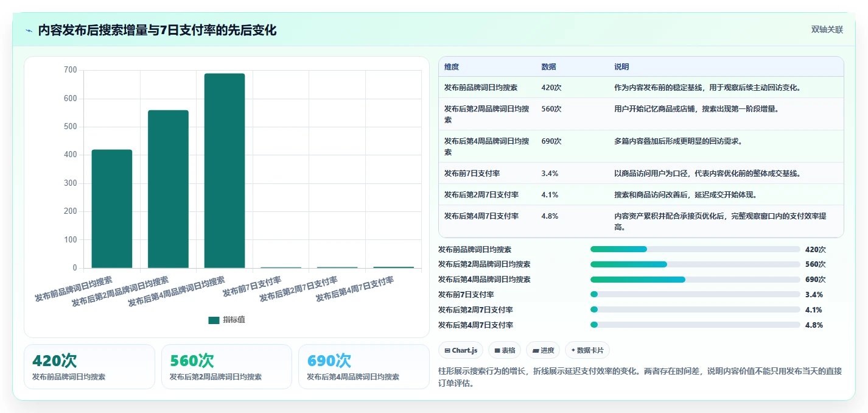Click the 560次 progress bar
This screenshot has height=413, width=868.
(695, 264)
